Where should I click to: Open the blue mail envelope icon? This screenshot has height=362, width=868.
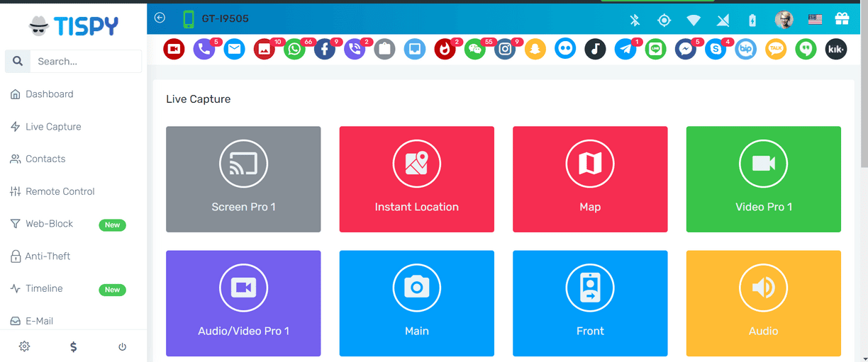click(x=234, y=49)
